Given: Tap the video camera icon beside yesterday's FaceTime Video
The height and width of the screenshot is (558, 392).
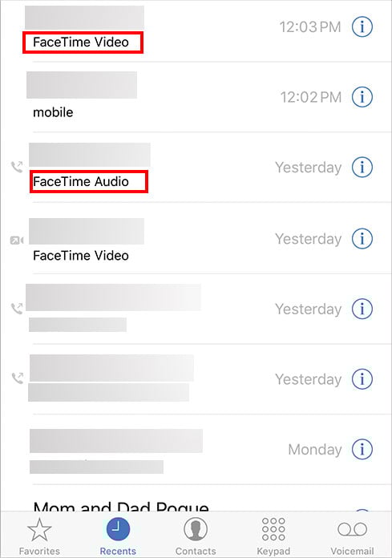Looking at the screenshot, I should (x=17, y=241).
